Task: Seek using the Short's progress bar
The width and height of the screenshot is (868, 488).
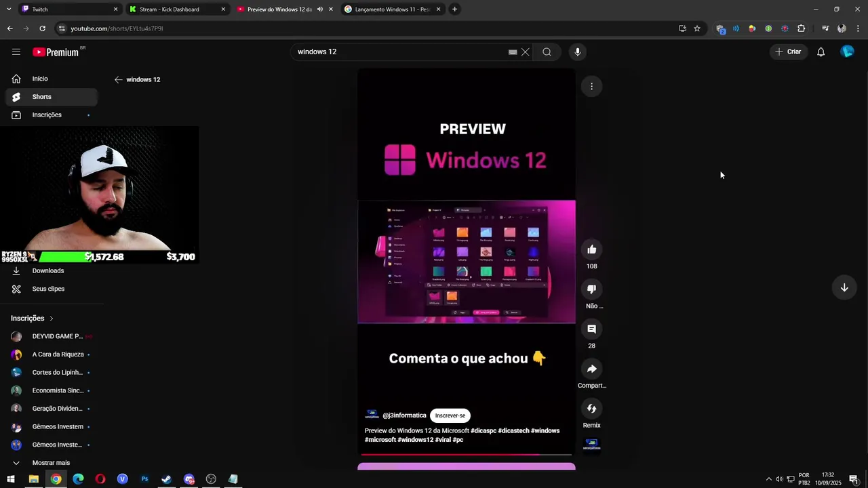Action: pyautogui.click(x=467, y=455)
